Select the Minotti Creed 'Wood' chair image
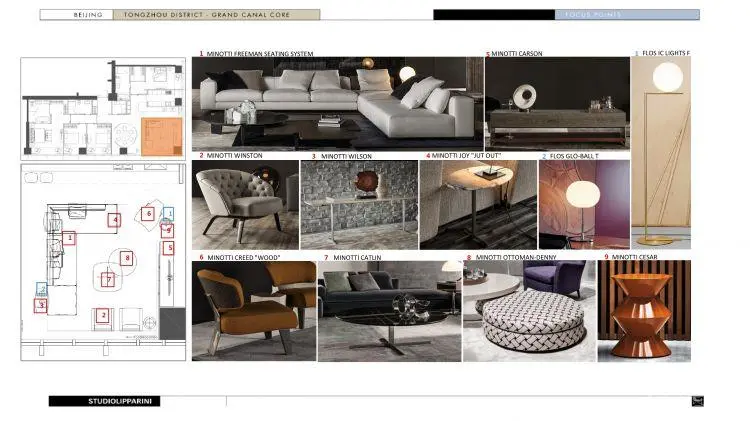This screenshot has width=750, height=421. tap(254, 310)
